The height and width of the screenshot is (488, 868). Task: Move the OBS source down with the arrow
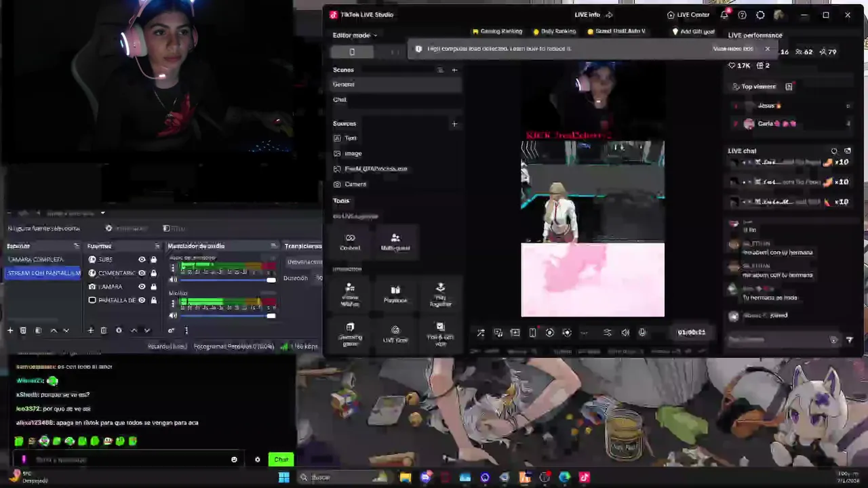pyautogui.click(x=146, y=331)
